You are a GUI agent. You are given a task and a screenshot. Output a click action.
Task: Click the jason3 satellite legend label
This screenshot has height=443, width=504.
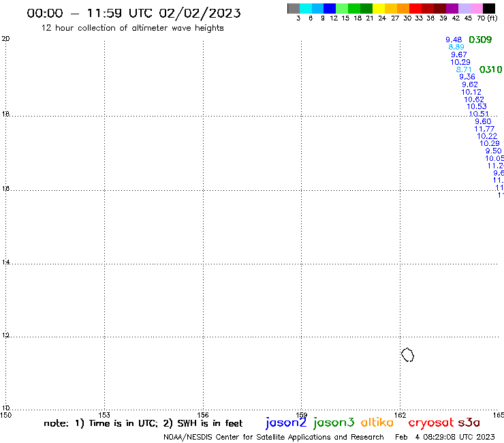[334, 423]
